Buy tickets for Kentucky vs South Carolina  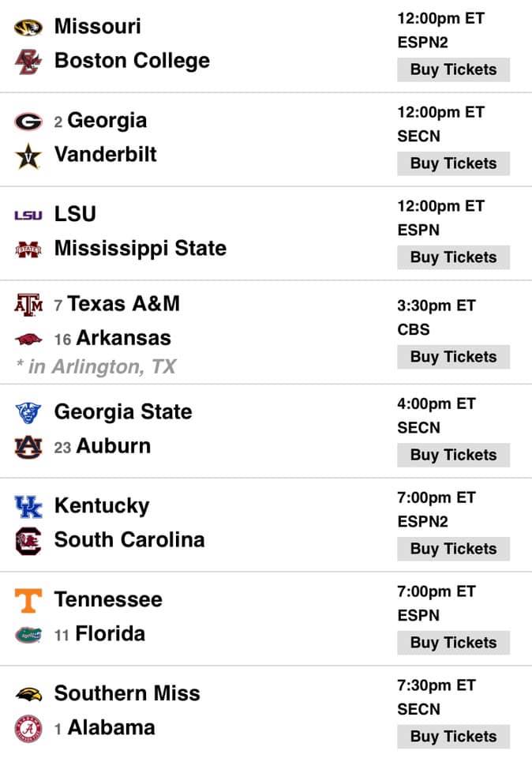[x=453, y=549]
